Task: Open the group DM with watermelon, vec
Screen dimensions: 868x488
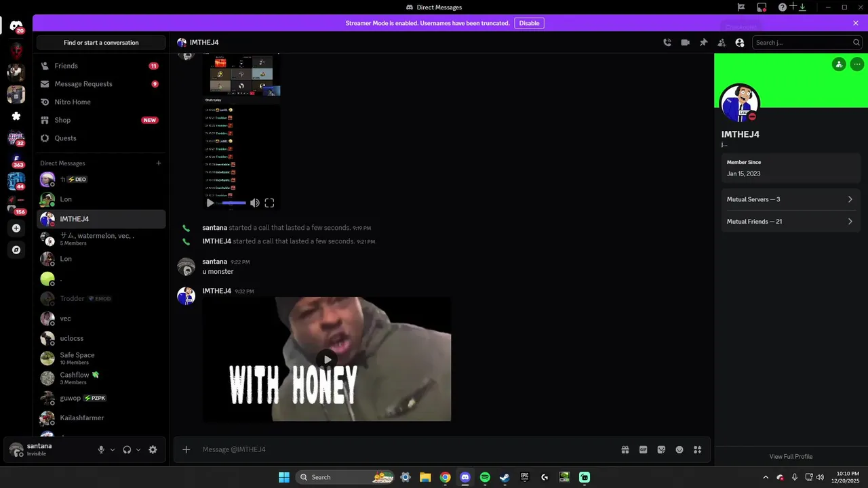Action: (101, 239)
